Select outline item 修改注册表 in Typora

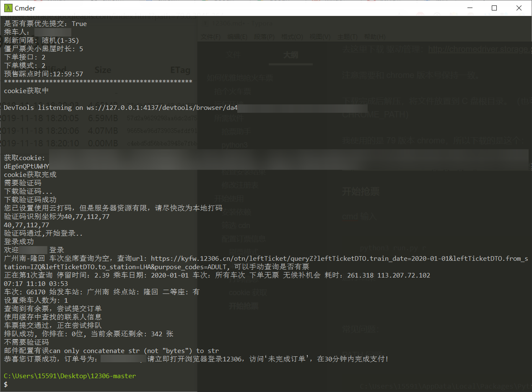click(240, 185)
